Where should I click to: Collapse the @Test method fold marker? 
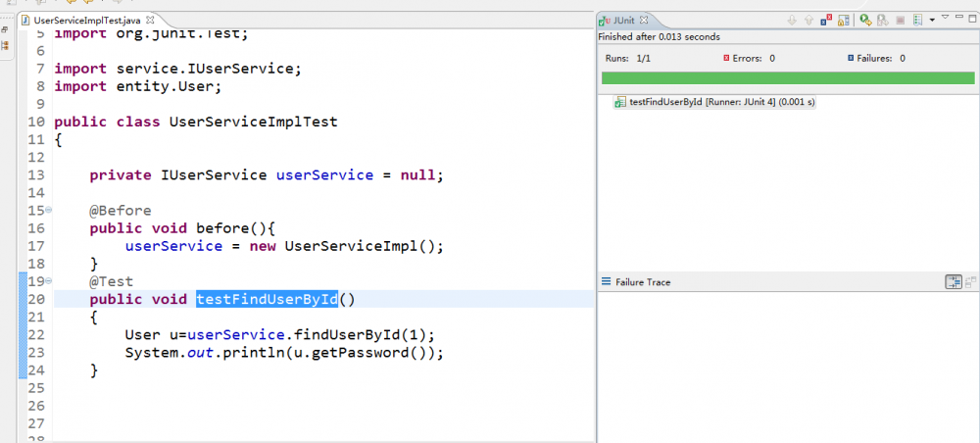(x=49, y=282)
